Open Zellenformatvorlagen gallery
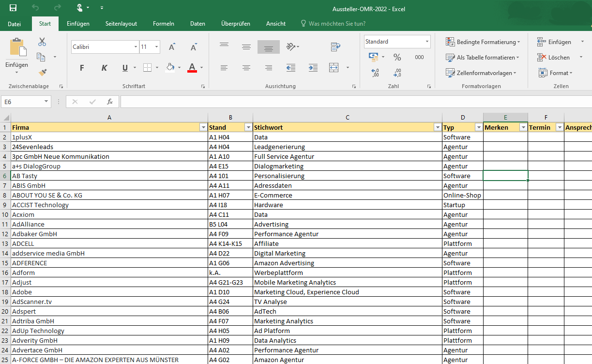Screen dimensions: 592x364 click(x=481, y=73)
